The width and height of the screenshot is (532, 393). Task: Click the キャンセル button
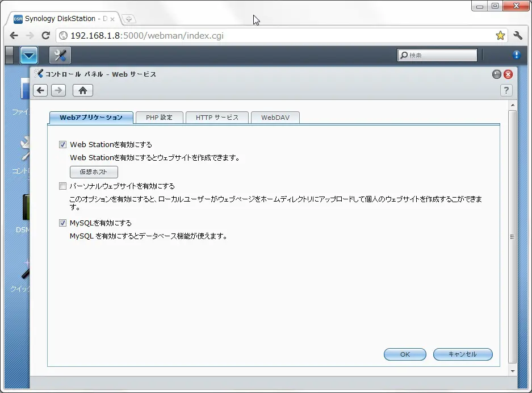tap(463, 354)
